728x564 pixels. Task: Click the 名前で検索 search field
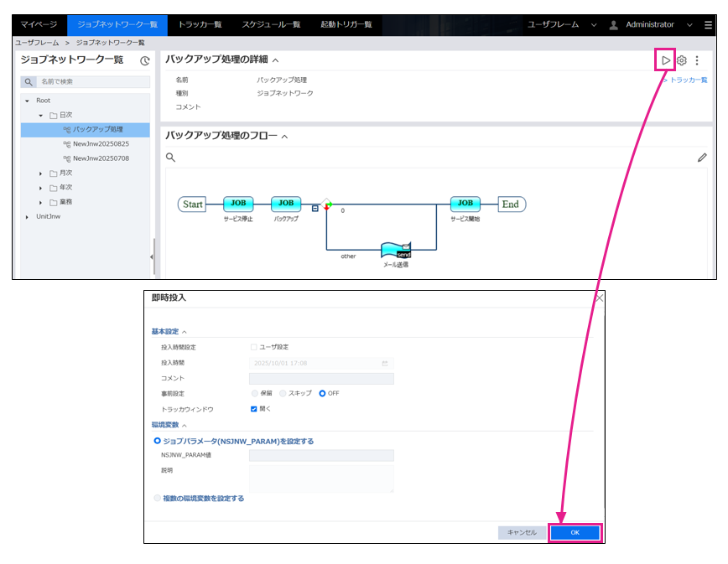point(92,82)
